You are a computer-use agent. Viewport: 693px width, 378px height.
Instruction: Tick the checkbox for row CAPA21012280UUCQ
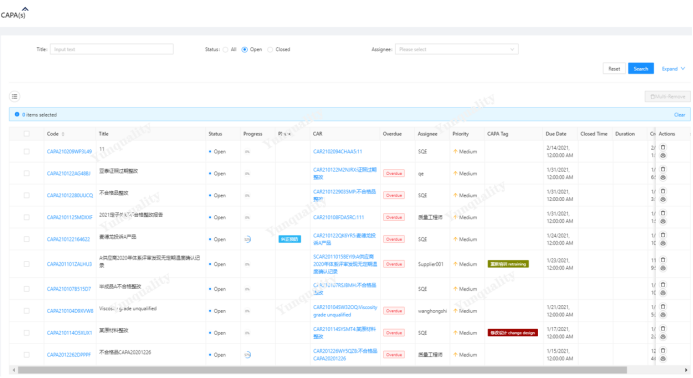click(27, 195)
